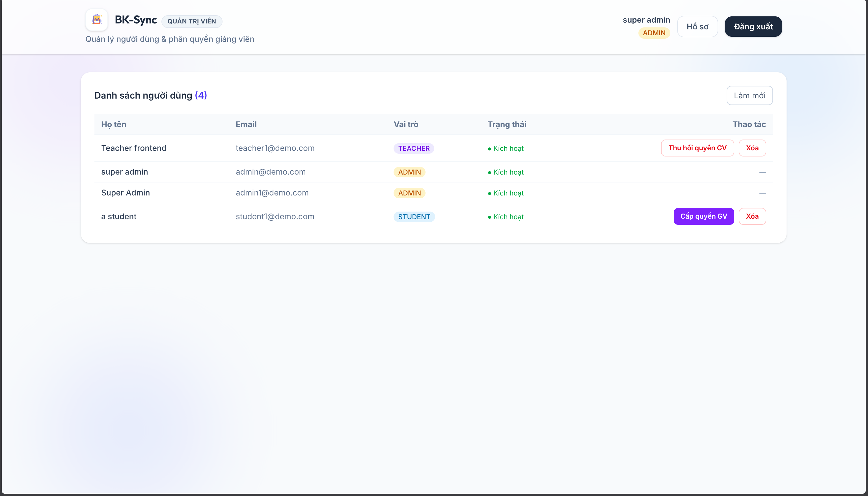Click the super admin row name
Screen dimensions: 868x496
(x=124, y=172)
